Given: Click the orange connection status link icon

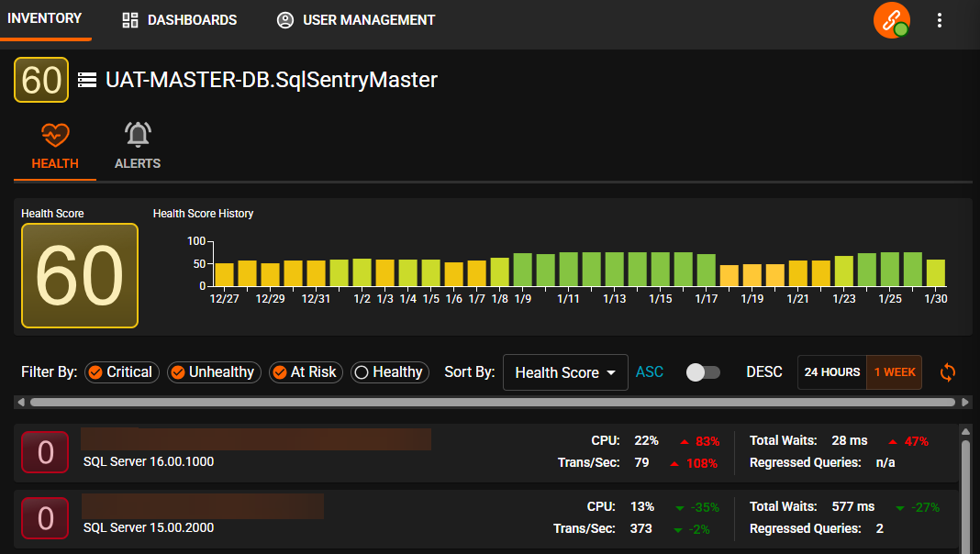Looking at the screenshot, I should click(891, 21).
